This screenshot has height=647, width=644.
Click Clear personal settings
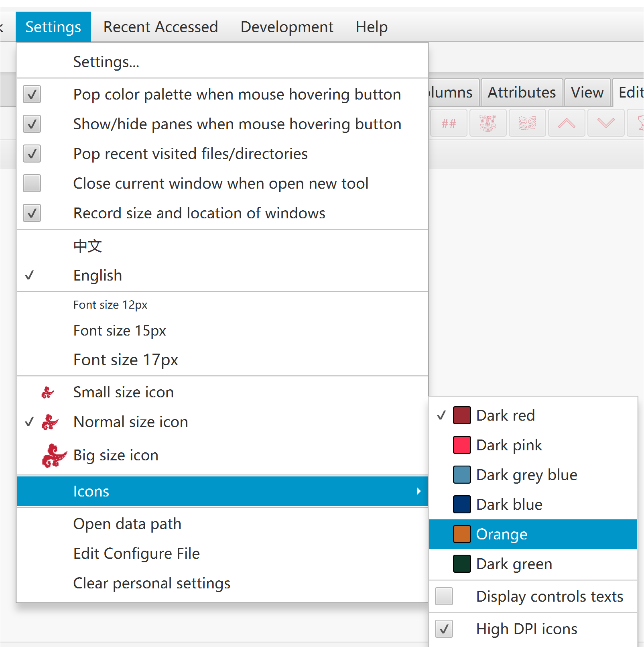click(222, 583)
